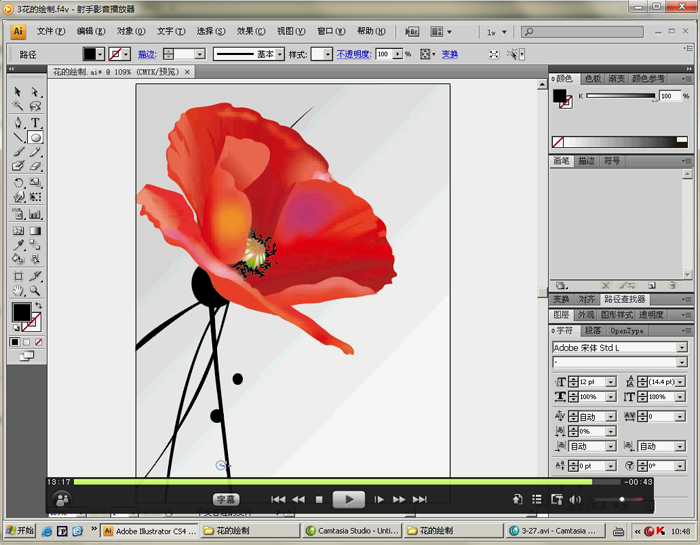Select the Magic Wand tool
700x545 pixels.
(17, 106)
